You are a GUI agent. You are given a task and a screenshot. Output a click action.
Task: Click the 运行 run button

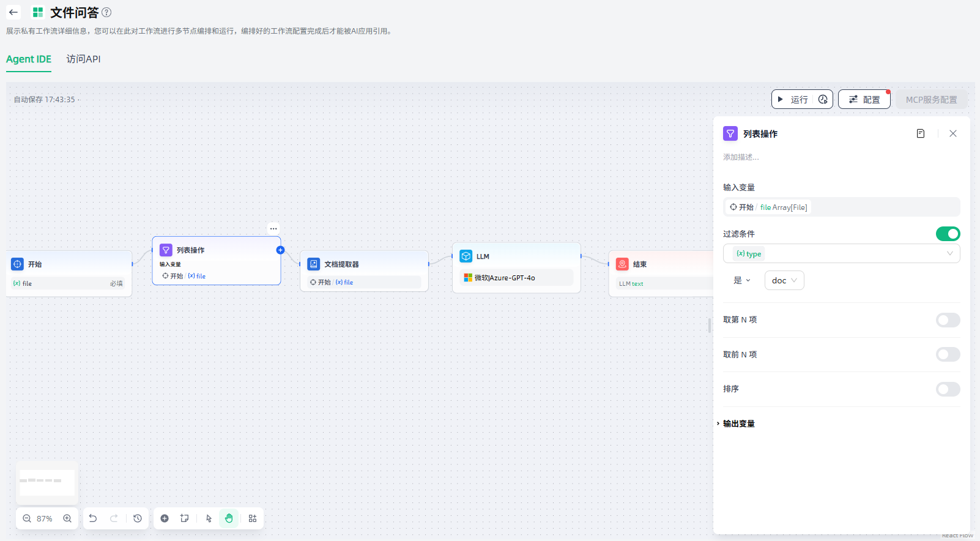click(x=793, y=99)
